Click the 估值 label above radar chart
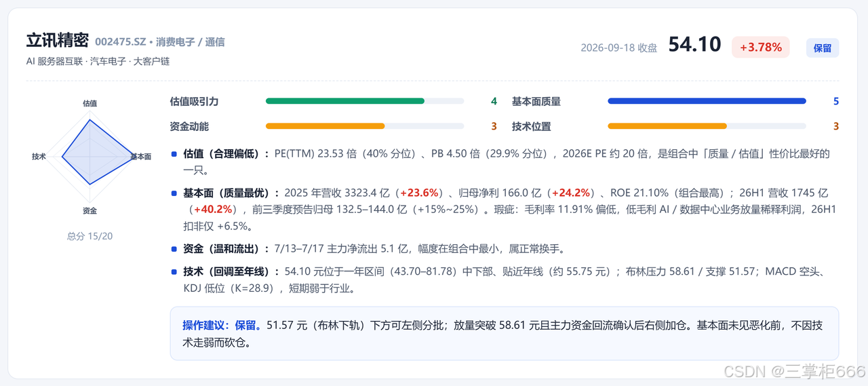Image resolution: width=868 pixels, height=386 pixels. [90, 104]
